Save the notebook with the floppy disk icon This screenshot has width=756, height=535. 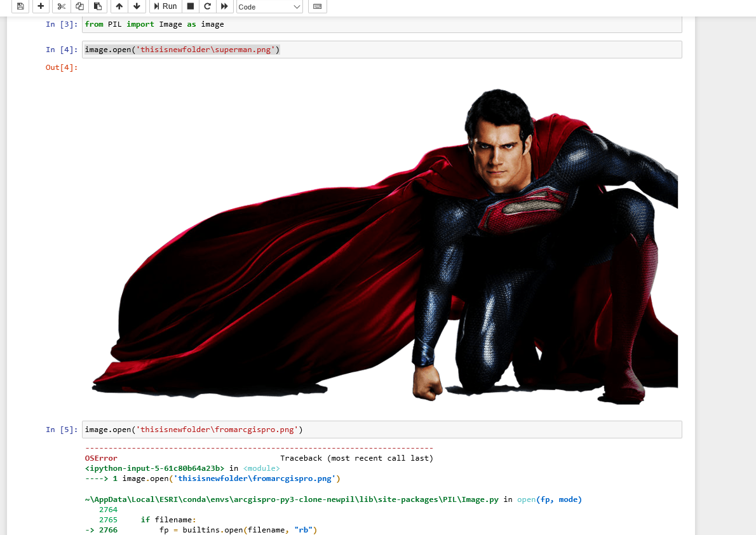20,6
